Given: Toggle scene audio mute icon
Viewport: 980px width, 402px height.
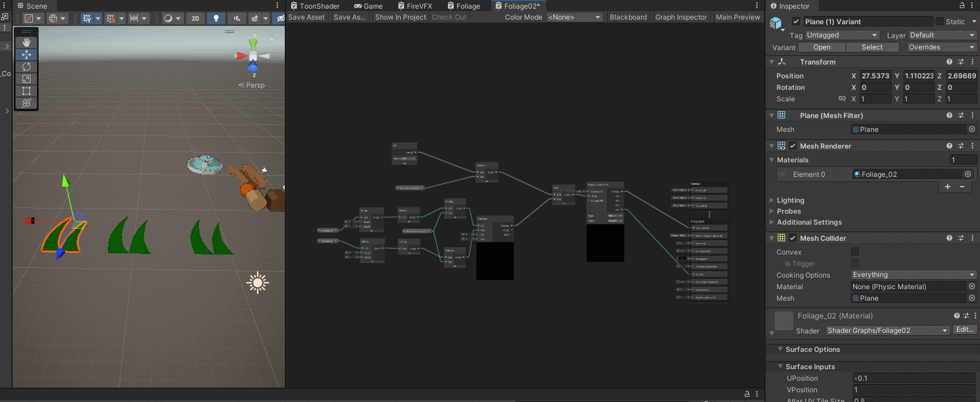Looking at the screenshot, I should click(236, 18).
